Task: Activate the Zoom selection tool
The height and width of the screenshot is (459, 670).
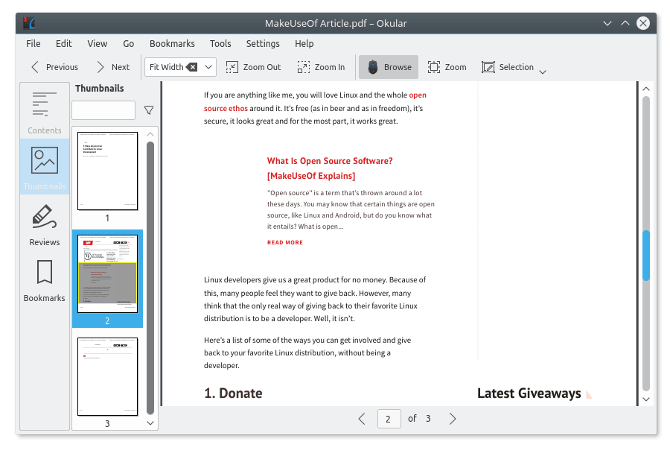Action: pyautogui.click(x=447, y=67)
